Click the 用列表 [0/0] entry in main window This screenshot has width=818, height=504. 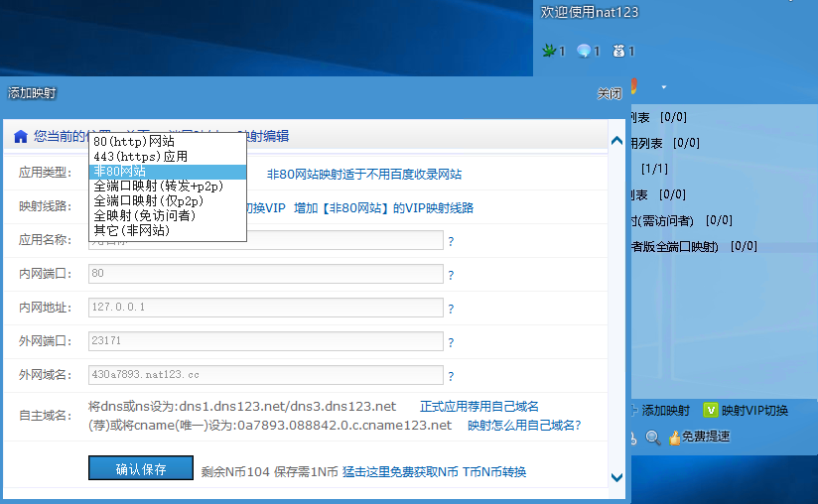coord(665,143)
